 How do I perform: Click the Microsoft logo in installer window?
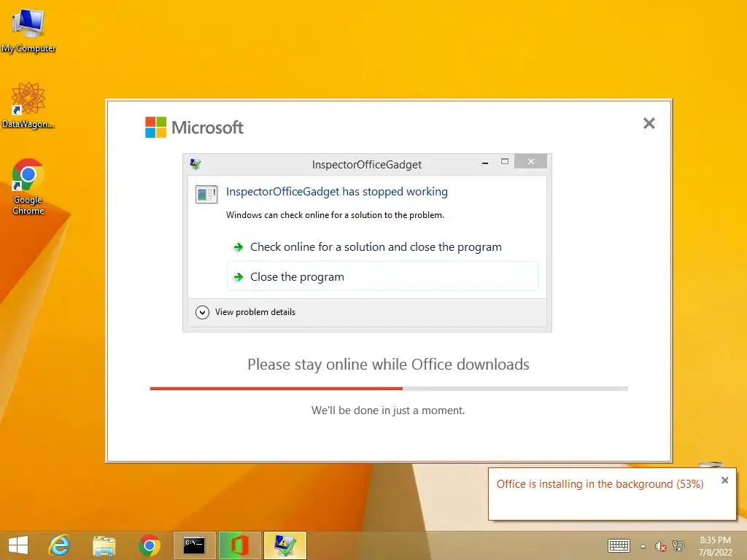(194, 127)
